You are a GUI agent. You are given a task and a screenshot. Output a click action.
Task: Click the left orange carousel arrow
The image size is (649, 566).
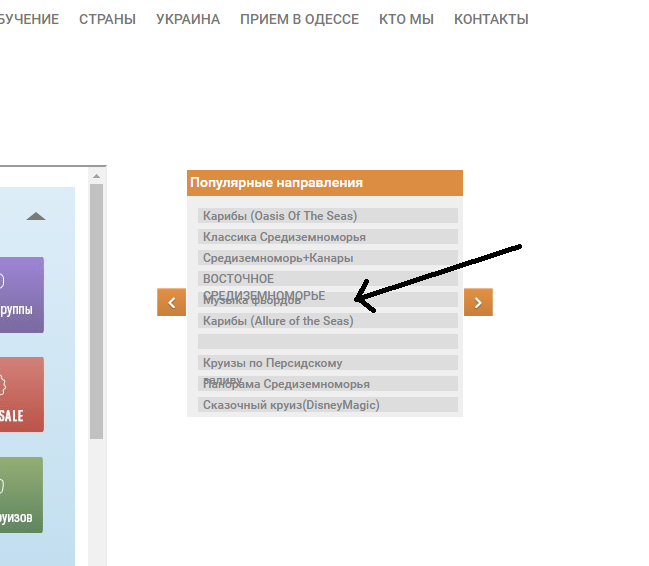(x=171, y=302)
